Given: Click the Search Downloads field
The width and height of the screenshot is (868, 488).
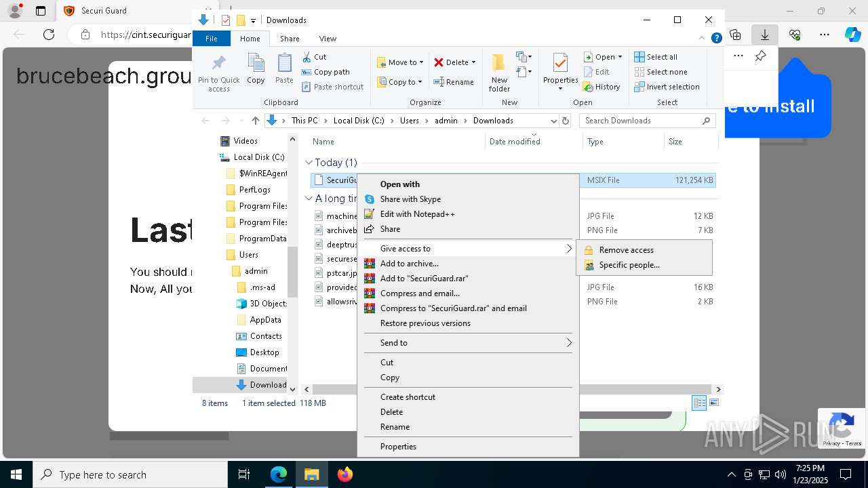Looking at the screenshot, I should coord(648,121).
